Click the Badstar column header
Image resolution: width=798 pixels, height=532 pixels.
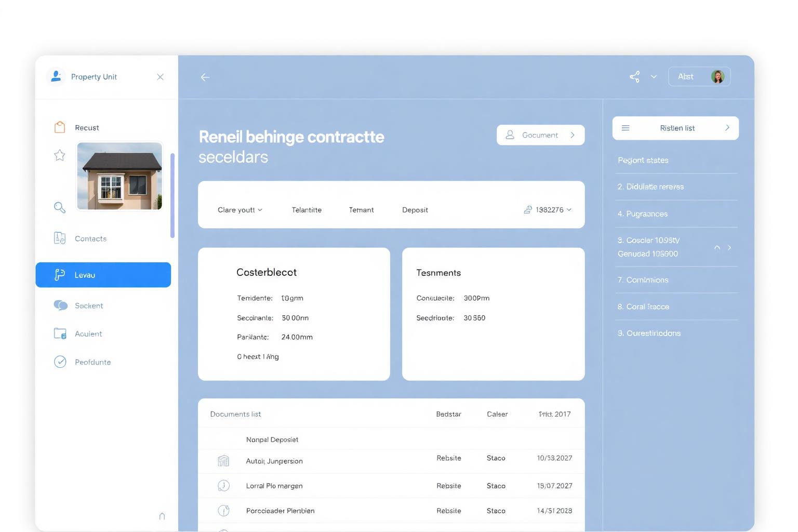tap(448, 414)
